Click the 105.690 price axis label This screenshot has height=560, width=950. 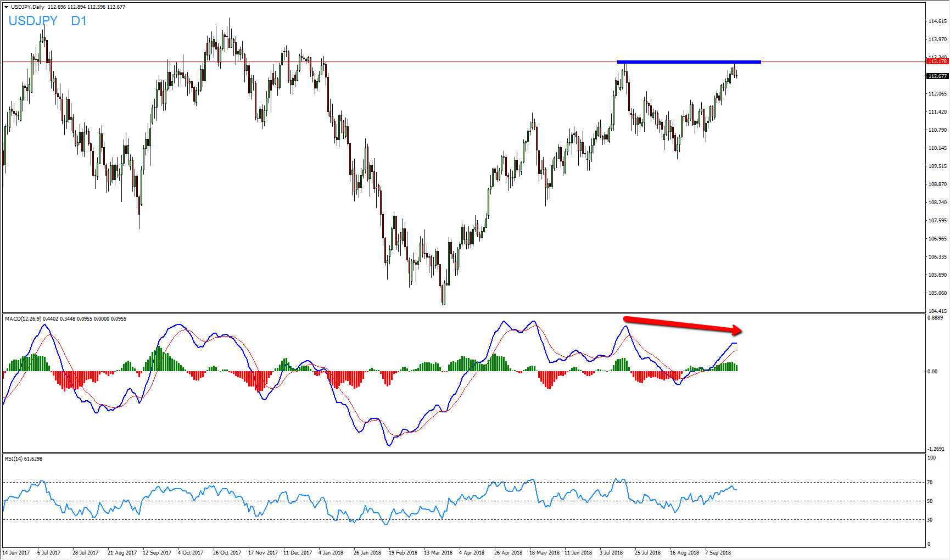(x=937, y=275)
